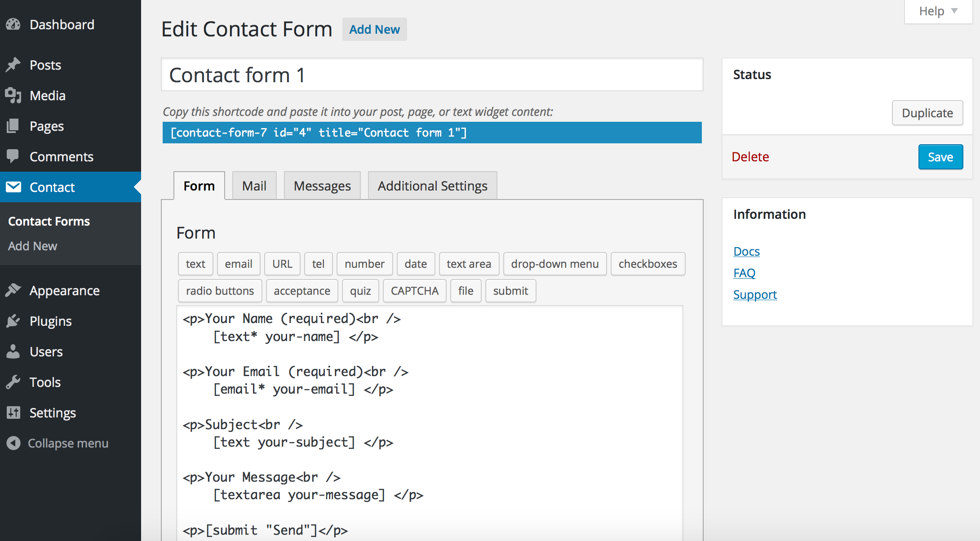Open Additional Settings tab

432,185
